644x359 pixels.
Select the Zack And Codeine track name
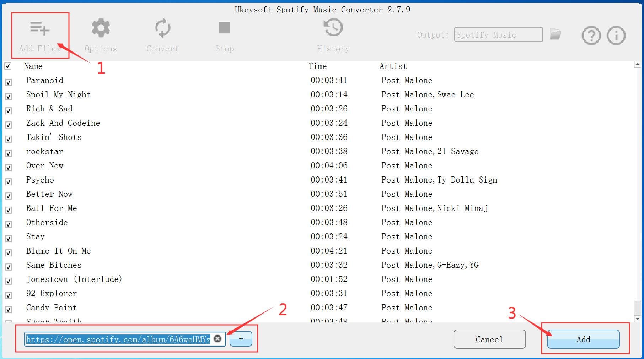pos(63,123)
